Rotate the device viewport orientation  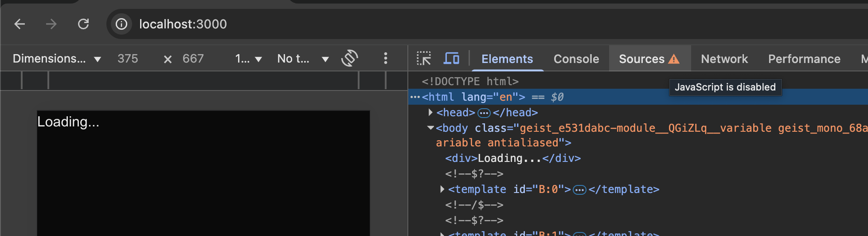coord(349,59)
